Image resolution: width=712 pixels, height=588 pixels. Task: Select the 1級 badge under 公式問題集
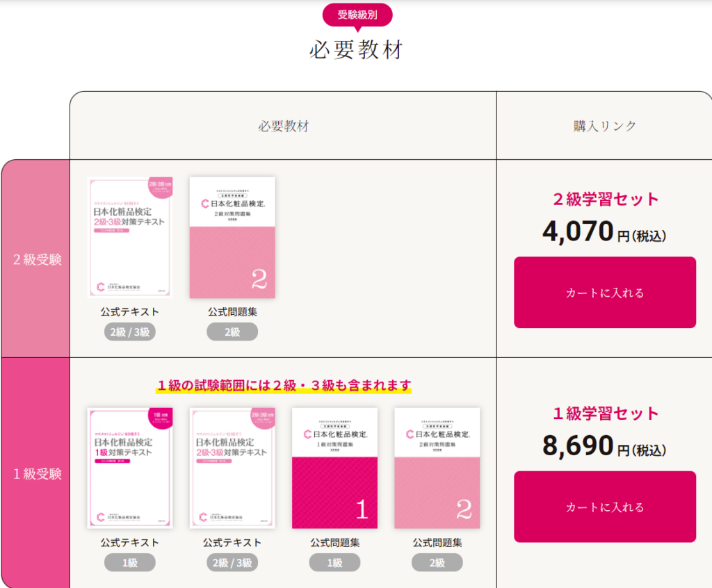pyautogui.click(x=334, y=562)
